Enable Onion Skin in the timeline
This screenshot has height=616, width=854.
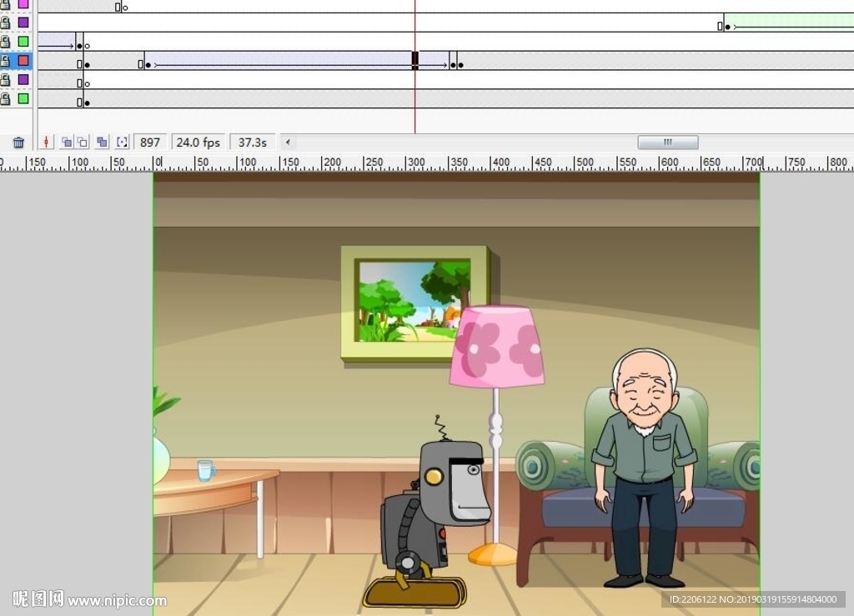click(x=66, y=143)
